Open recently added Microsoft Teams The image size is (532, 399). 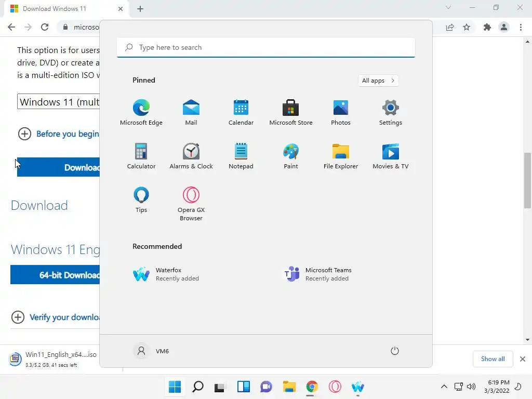pos(317,274)
